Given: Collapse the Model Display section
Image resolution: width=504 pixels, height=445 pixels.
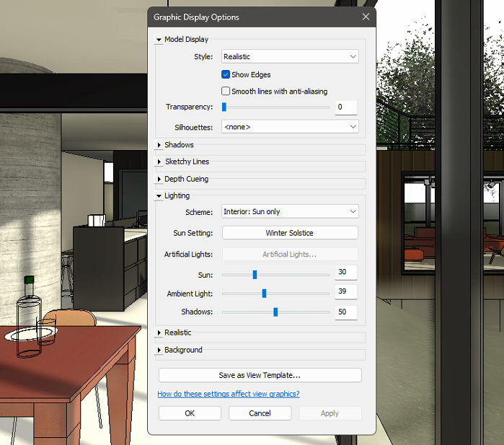Looking at the screenshot, I should pos(159,40).
